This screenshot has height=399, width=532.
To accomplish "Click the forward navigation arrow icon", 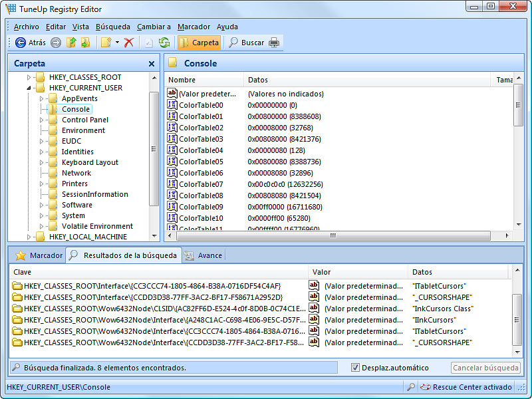I will (x=56, y=43).
